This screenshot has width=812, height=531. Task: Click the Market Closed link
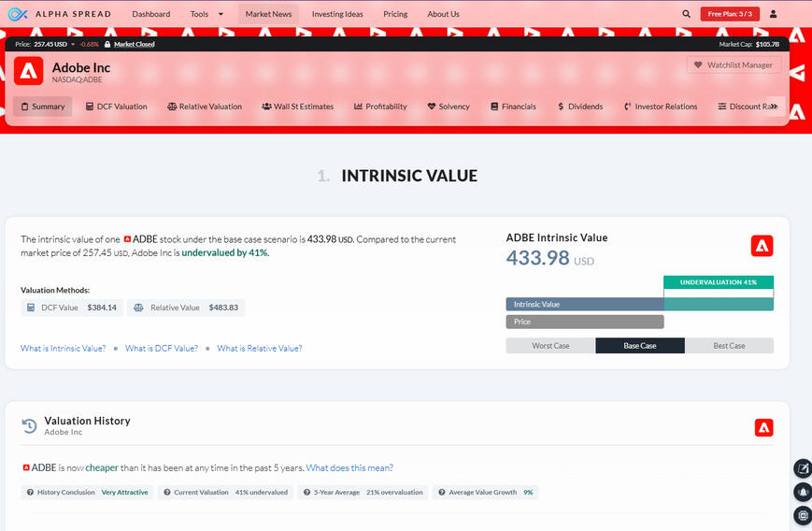(x=135, y=45)
